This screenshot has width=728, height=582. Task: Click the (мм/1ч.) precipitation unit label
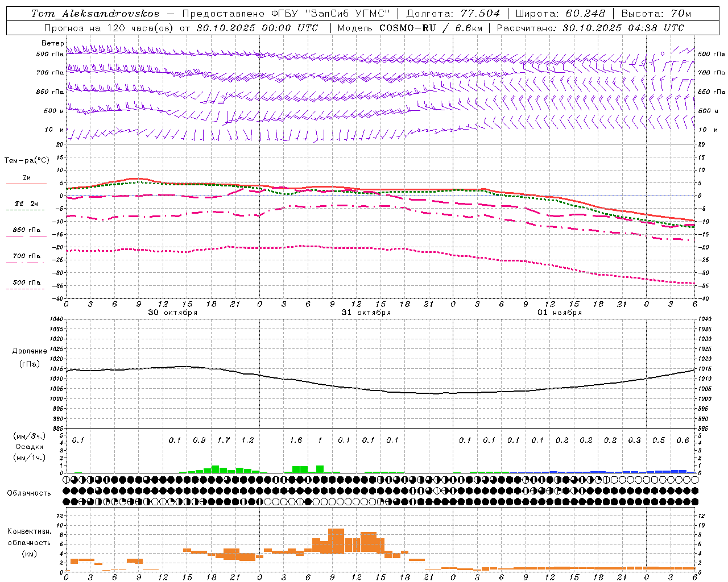point(30,458)
